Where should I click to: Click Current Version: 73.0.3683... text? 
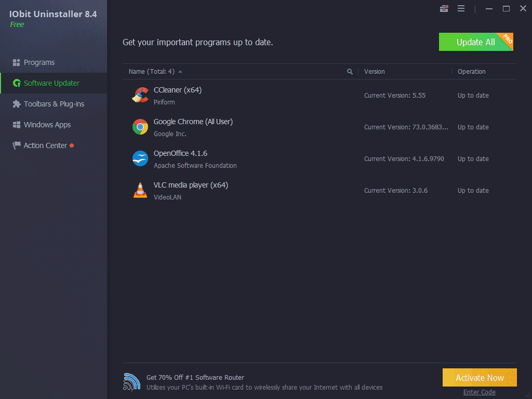click(x=406, y=127)
